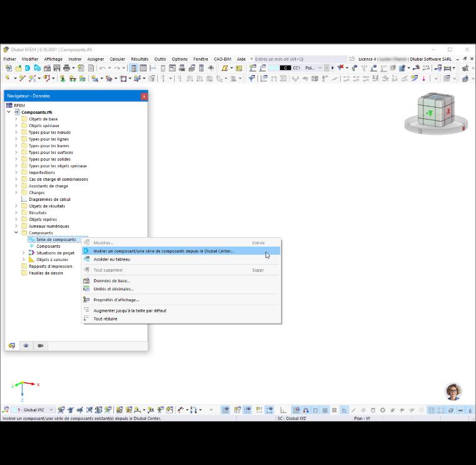Click the coordinate system icon in bottom toolbar
The image size is (476, 465).
point(6,410)
